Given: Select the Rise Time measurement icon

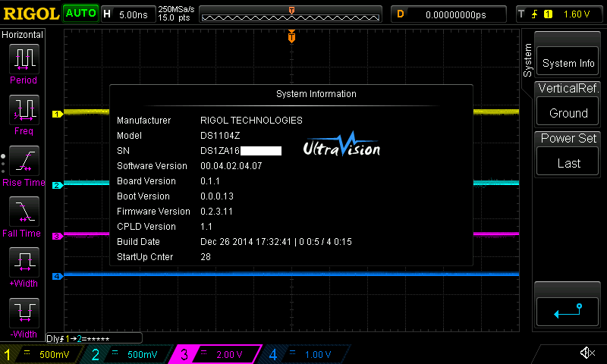Looking at the screenshot, I should 24,161.
